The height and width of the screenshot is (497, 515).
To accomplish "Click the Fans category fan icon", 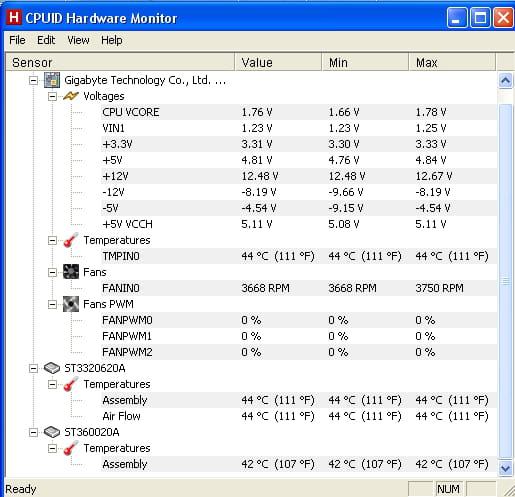I will [71, 272].
